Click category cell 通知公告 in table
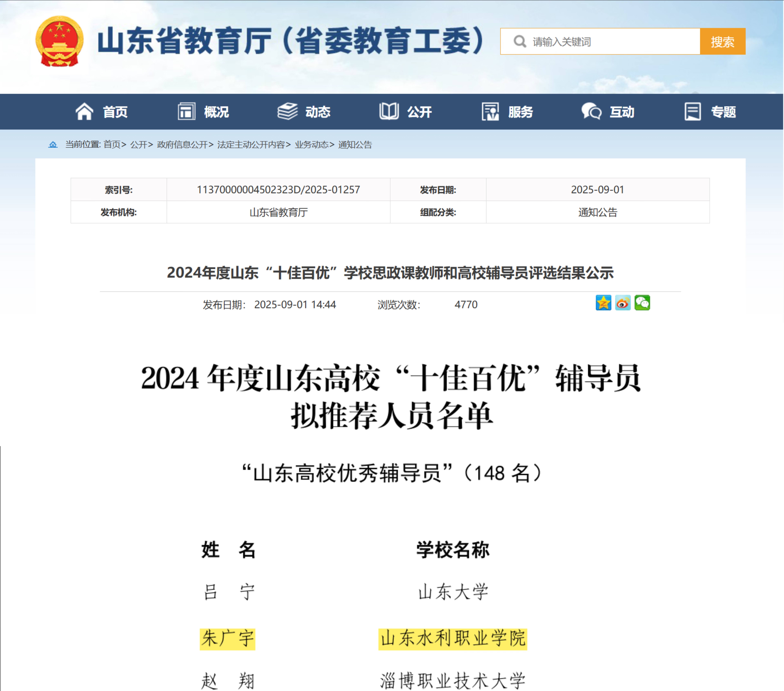This screenshot has height=691, width=784. tap(598, 212)
